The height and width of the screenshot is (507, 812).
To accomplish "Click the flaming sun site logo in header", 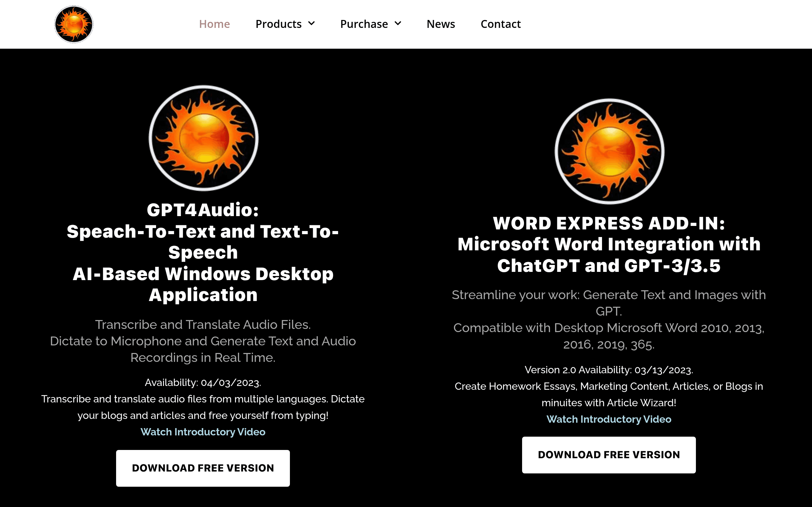I will click(74, 24).
